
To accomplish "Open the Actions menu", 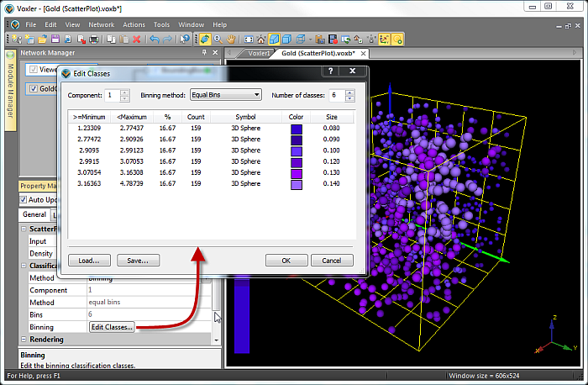I will (134, 24).
